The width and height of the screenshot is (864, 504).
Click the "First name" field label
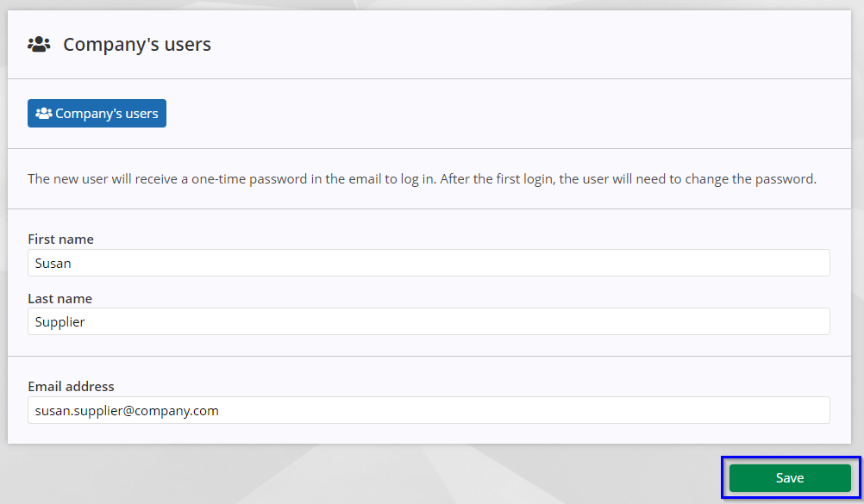[x=60, y=239]
